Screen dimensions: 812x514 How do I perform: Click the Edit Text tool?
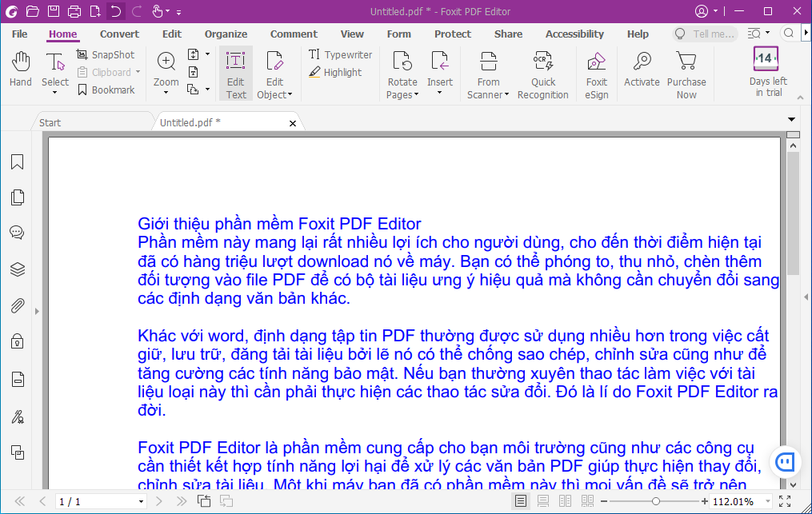pyautogui.click(x=236, y=74)
